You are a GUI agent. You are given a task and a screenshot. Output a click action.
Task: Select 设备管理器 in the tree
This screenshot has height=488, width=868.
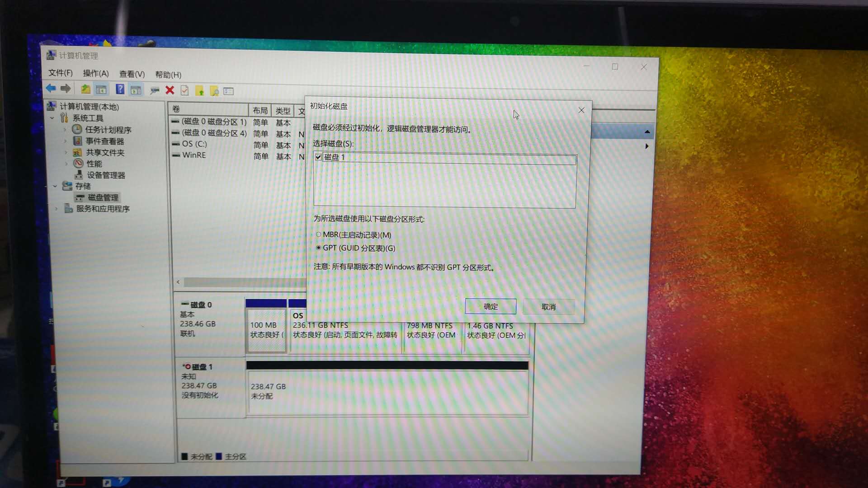click(x=106, y=175)
